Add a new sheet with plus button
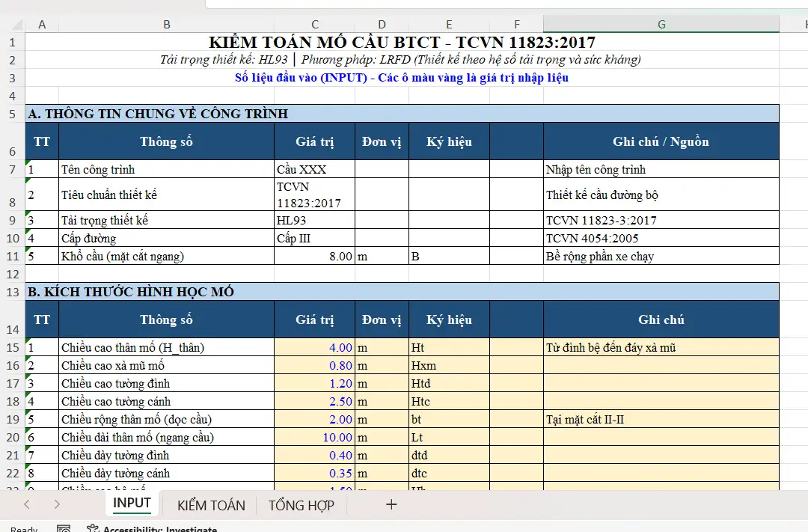 391,504
